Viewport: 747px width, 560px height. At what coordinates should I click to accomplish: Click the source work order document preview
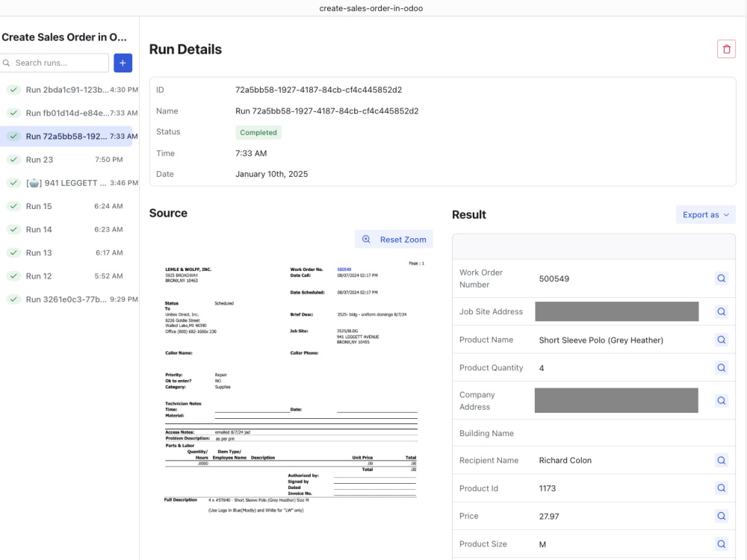click(x=291, y=386)
